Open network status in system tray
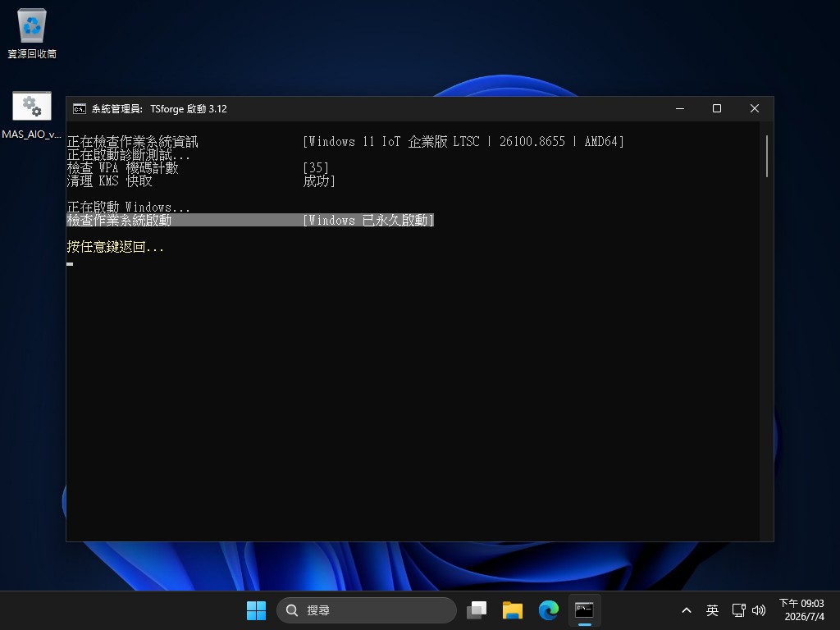Image resolution: width=840 pixels, height=630 pixels. pyautogui.click(x=739, y=610)
